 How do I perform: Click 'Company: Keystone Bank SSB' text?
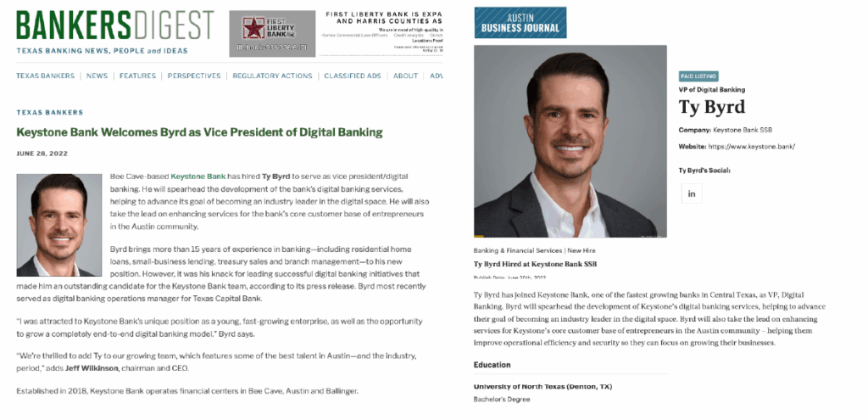click(726, 130)
